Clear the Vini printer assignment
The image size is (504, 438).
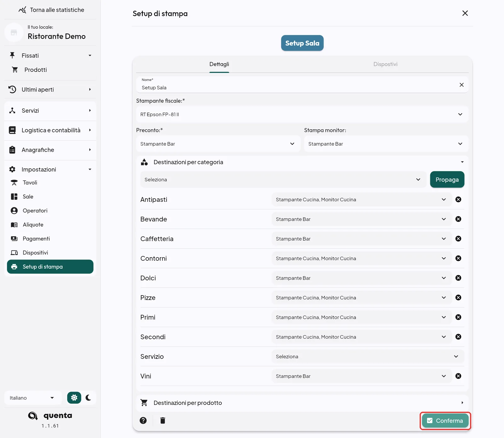click(x=458, y=376)
